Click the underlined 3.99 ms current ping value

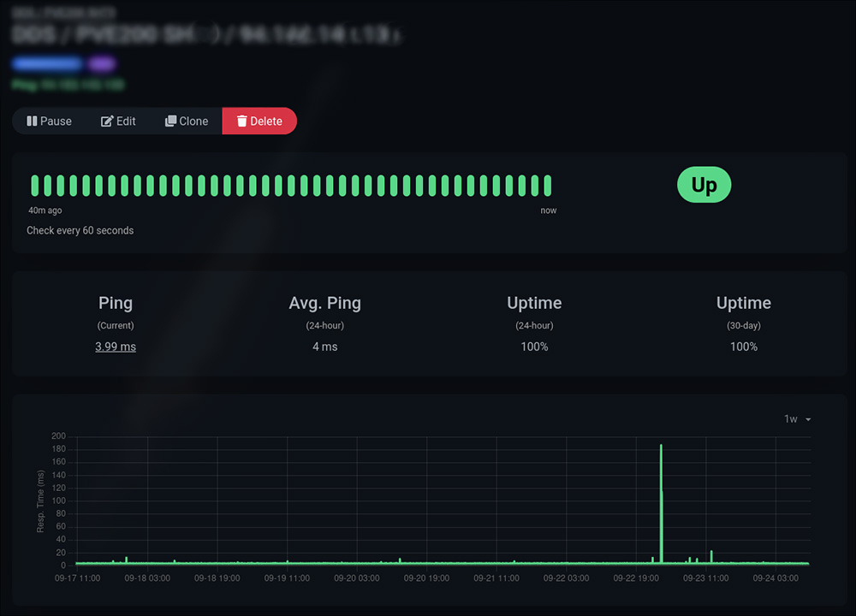(116, 346)
